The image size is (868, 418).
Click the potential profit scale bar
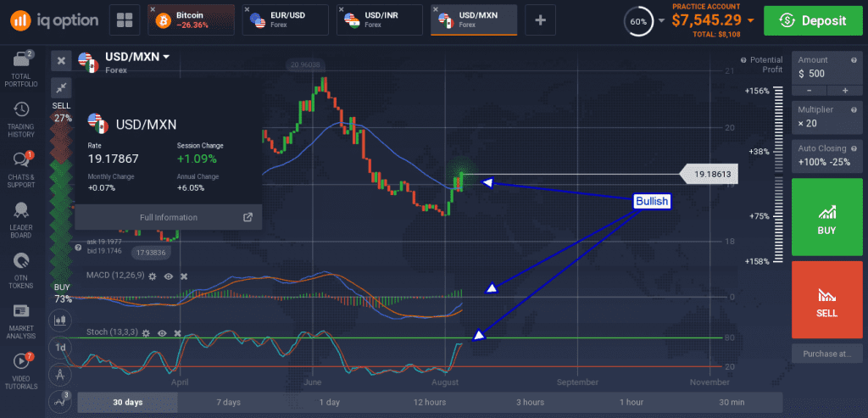pos(779,175)
